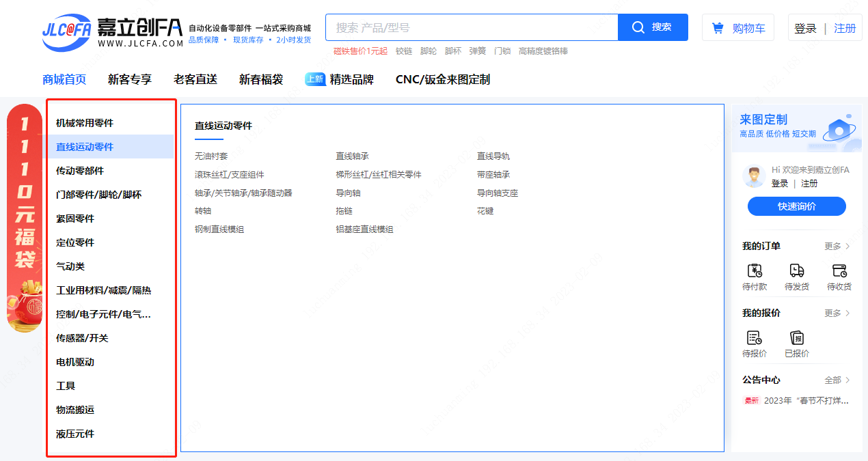Click the product search input field
This screenshot has width=868, height=461.
pos(472,27)
